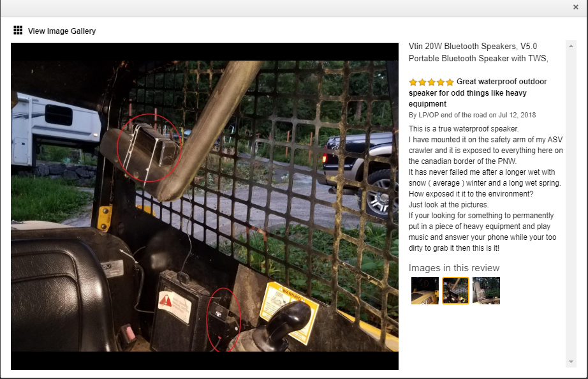This screenshot has height=379, width=588.
Task: Click the red-circled switch box in photo
Action: 223,319
